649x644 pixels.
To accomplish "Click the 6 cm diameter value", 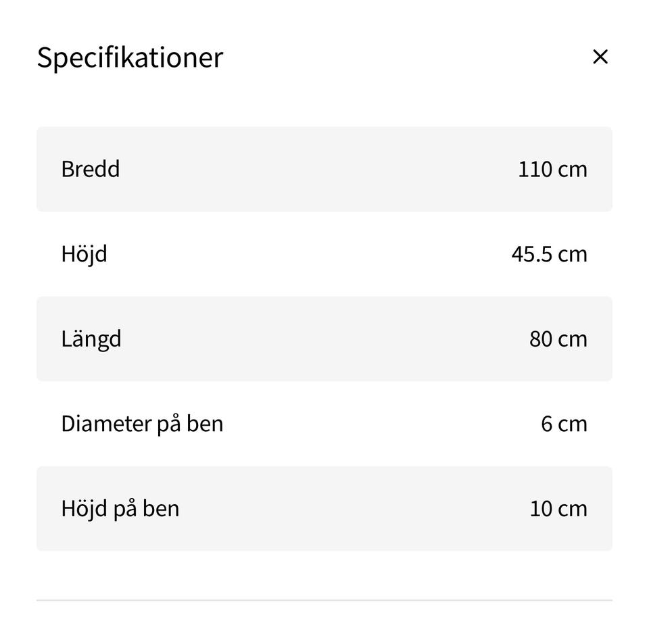I will tap(564, 424).
